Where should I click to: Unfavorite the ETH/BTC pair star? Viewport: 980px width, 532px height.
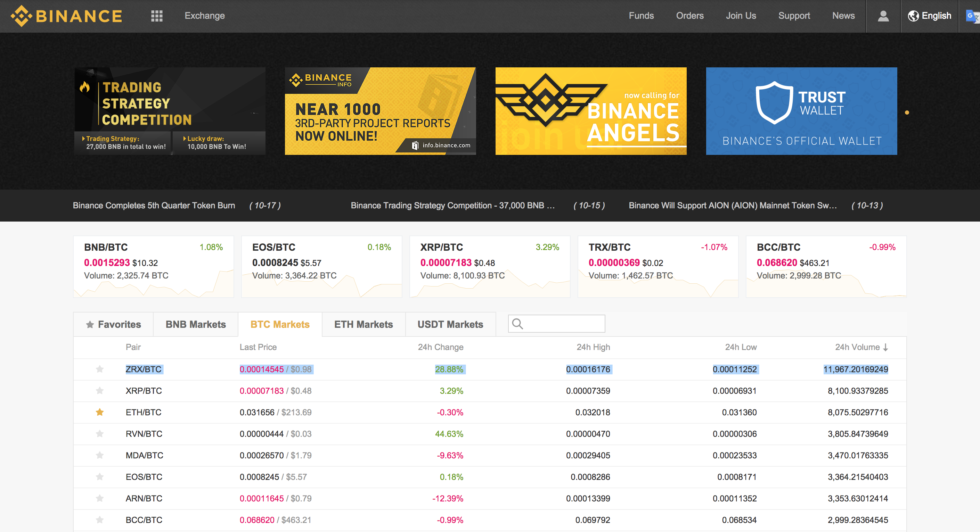100,412
